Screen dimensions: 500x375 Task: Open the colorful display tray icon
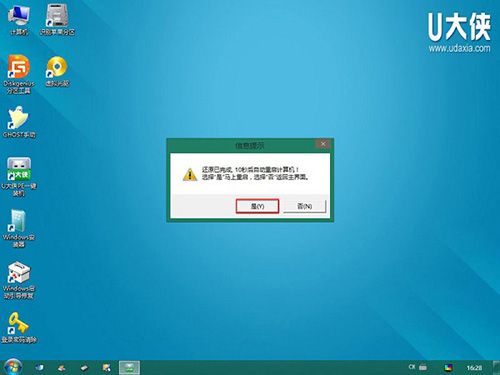click(448, 368)
